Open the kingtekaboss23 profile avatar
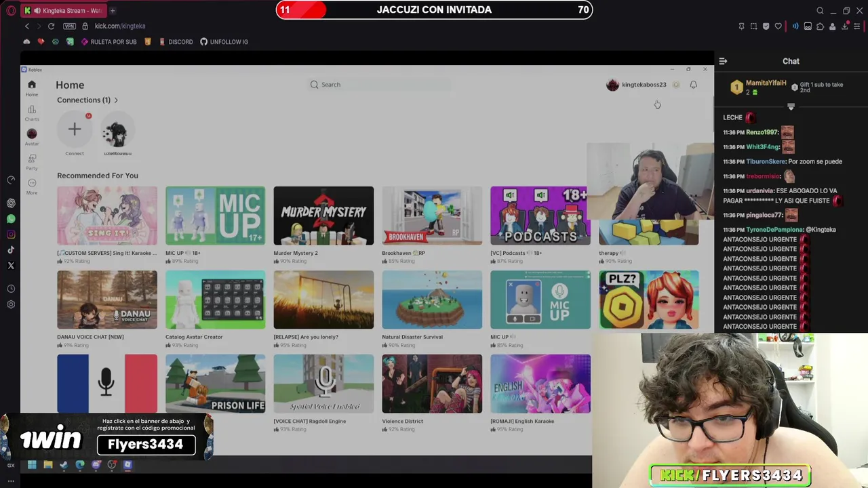The image size is (868, 488). click(612, 85)
